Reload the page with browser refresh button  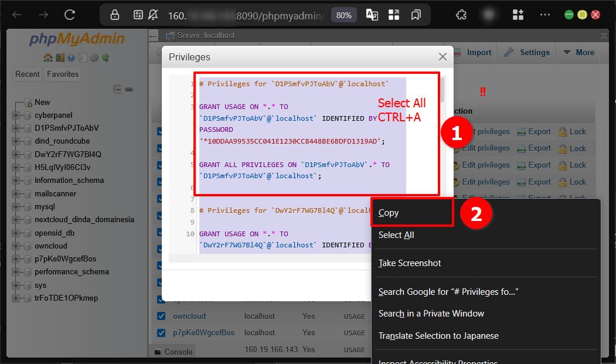tap(70, 15)
